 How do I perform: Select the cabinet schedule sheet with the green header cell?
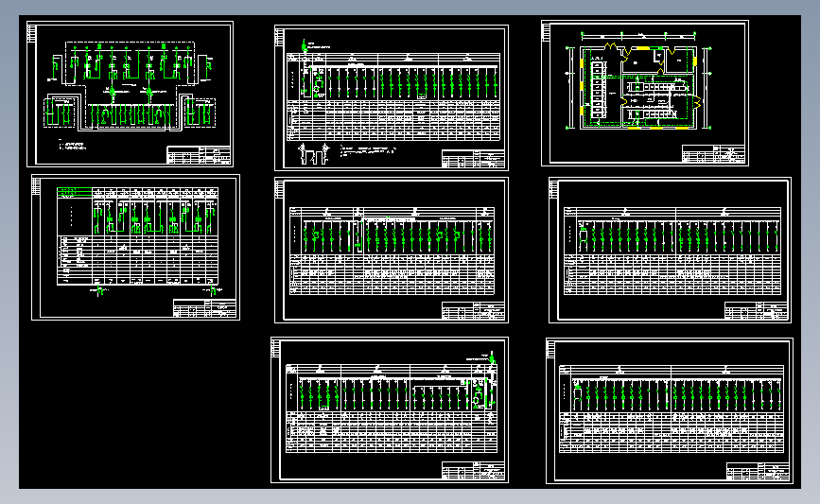coord(135,248)
